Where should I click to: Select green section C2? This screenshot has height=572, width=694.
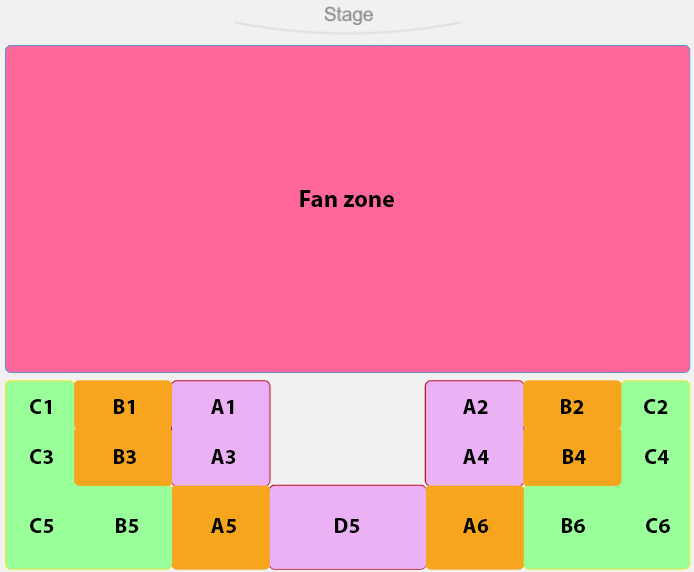click(x=656, y=406)
